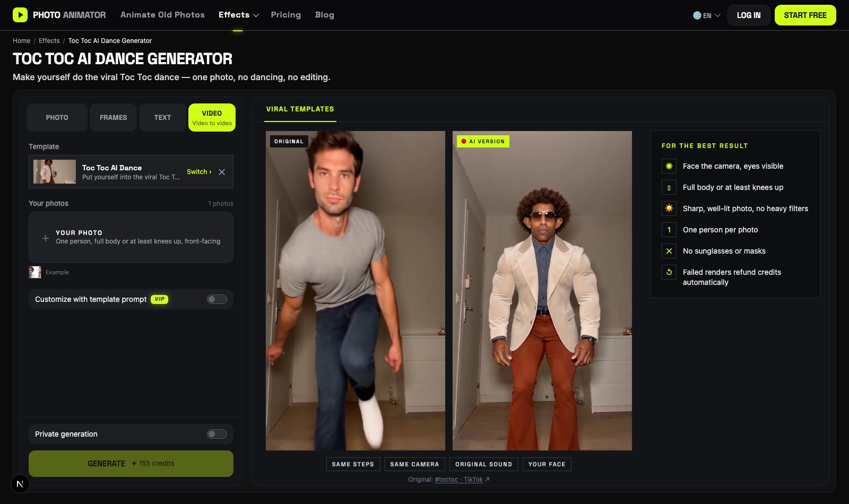This screenshot has height=504, width=849.
Task: Select the FRAMES mode tab
Action: tap(113, 117)
